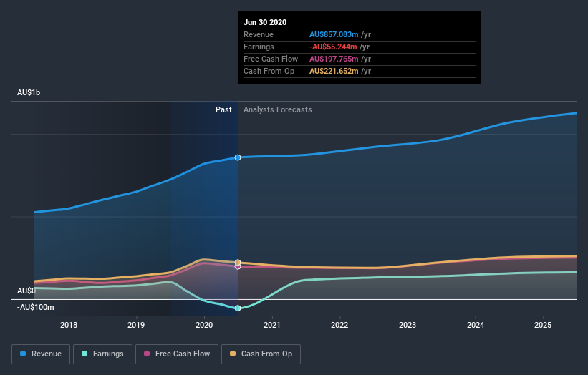Click the AU$857.083m revenue value in tooltip

click(334, 34)
